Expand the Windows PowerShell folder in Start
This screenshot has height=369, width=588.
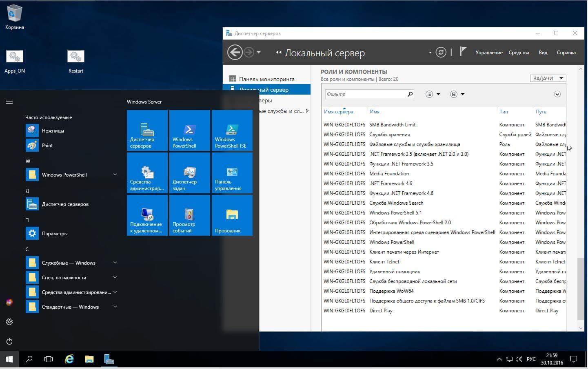click(115, 175)
